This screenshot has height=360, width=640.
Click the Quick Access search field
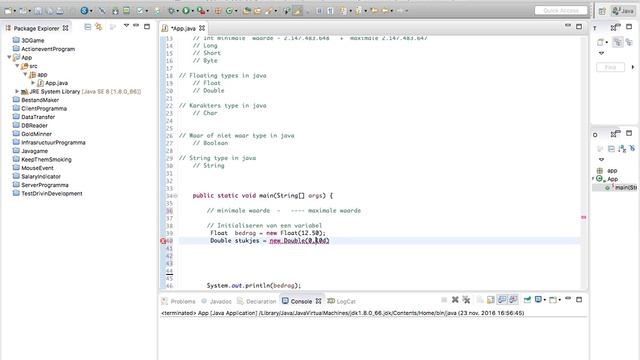click(x=561, y=11)
